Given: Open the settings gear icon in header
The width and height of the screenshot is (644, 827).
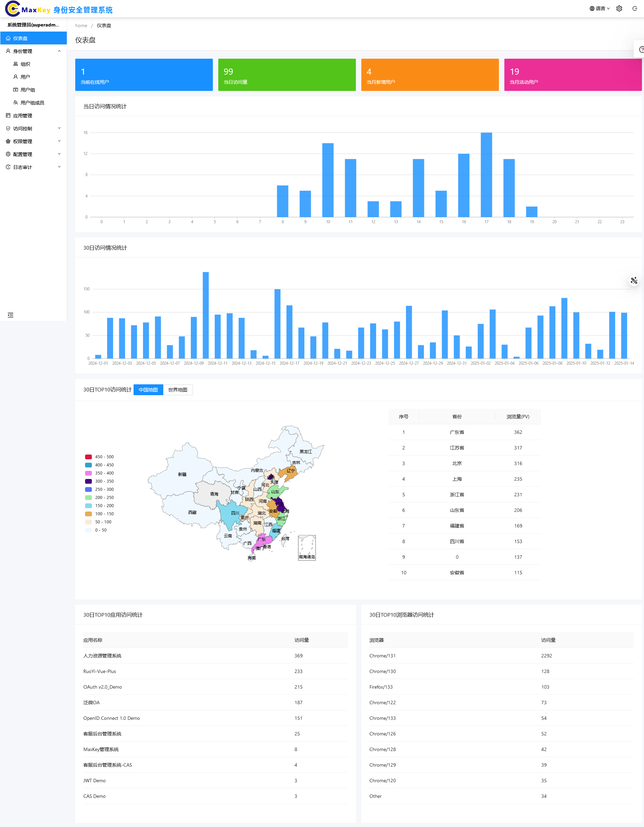Looking at the screenshot, I should point(619,9).
